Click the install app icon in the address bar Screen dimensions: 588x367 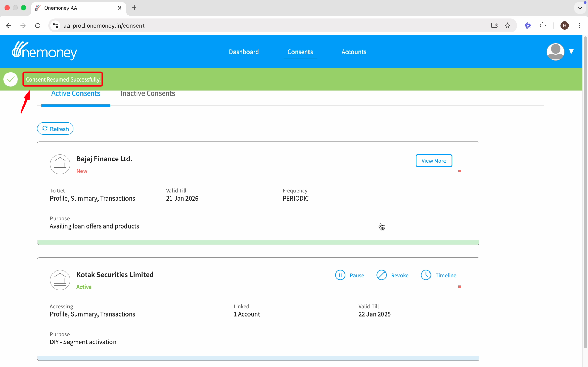(x=494, y=26)
